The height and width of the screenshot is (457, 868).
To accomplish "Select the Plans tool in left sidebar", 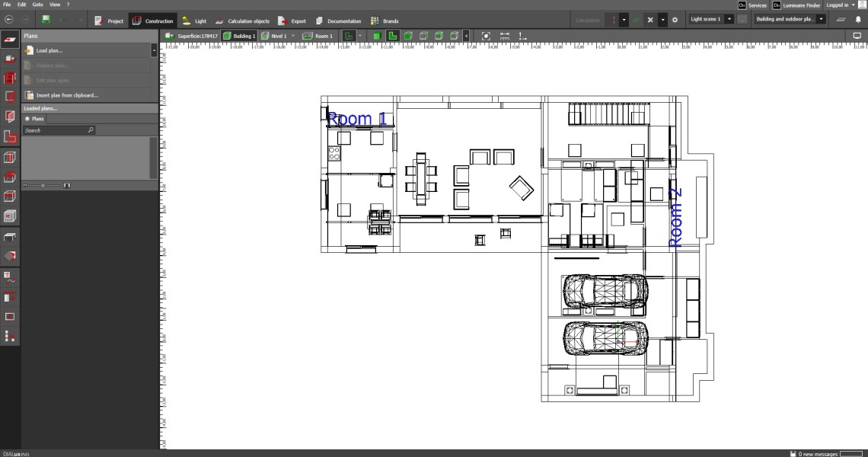I will click(x=10, y=38).
